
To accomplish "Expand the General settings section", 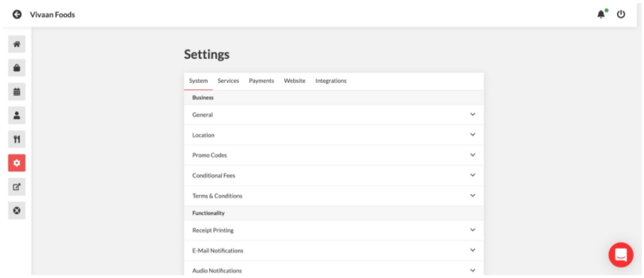I will click(x=334, y=115).
